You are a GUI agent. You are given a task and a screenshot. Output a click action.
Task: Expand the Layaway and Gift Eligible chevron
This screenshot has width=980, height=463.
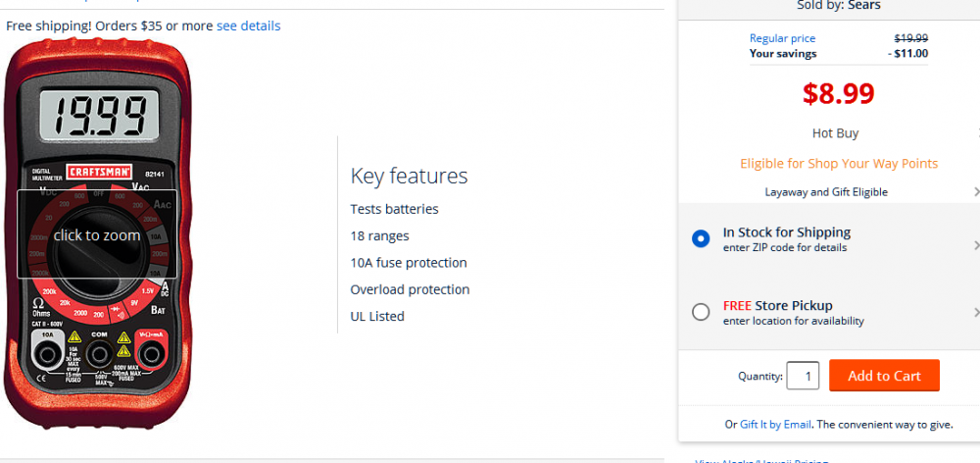pos(976,191)
